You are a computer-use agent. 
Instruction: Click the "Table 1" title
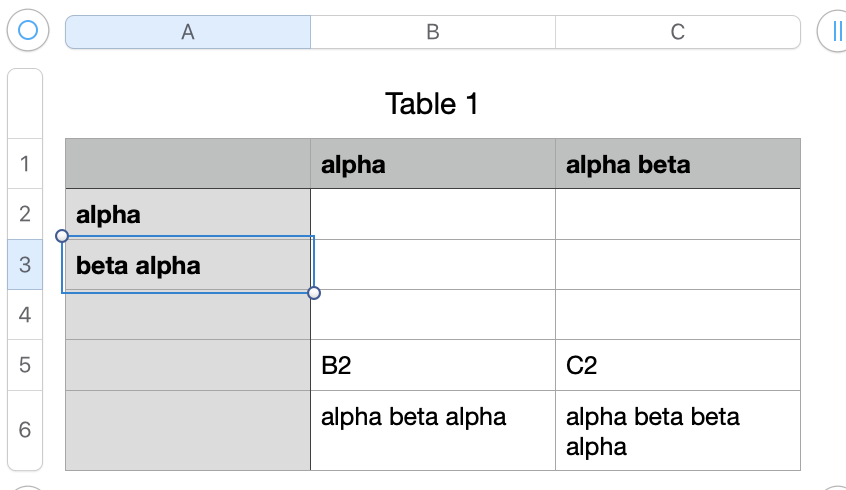point(432,103)
